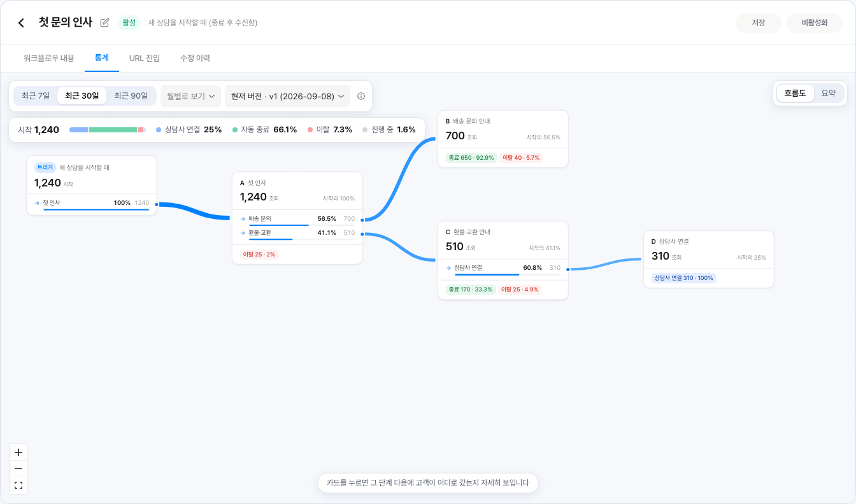Edit the workflow title with the pencil icon
Viewport: 856px width, 504px height.
(x=105, y=23)
